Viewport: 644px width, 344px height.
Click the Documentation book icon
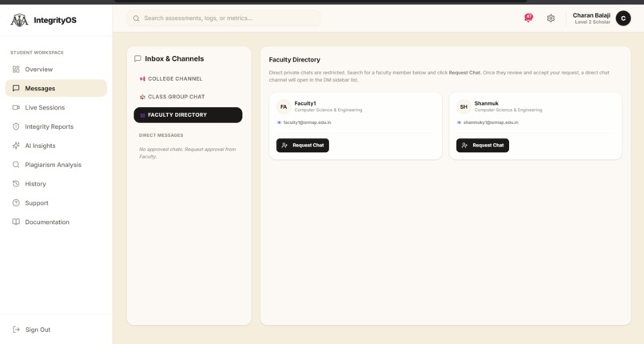(x=16, y=222)
